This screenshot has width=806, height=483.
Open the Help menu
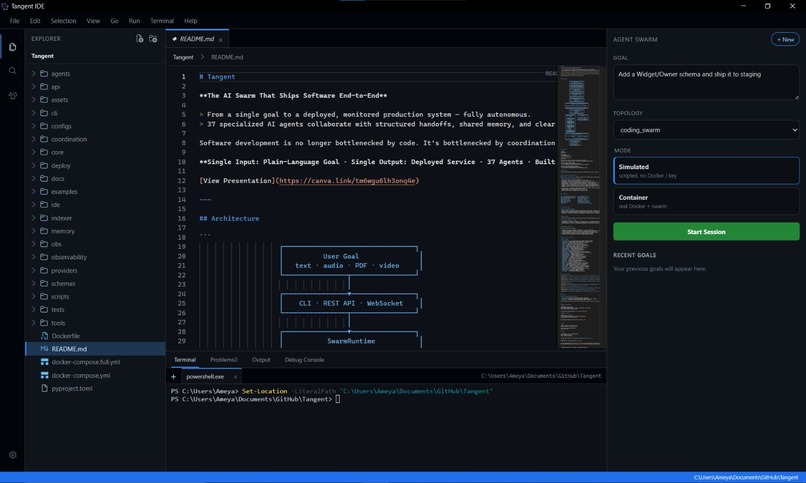(191, 21)
